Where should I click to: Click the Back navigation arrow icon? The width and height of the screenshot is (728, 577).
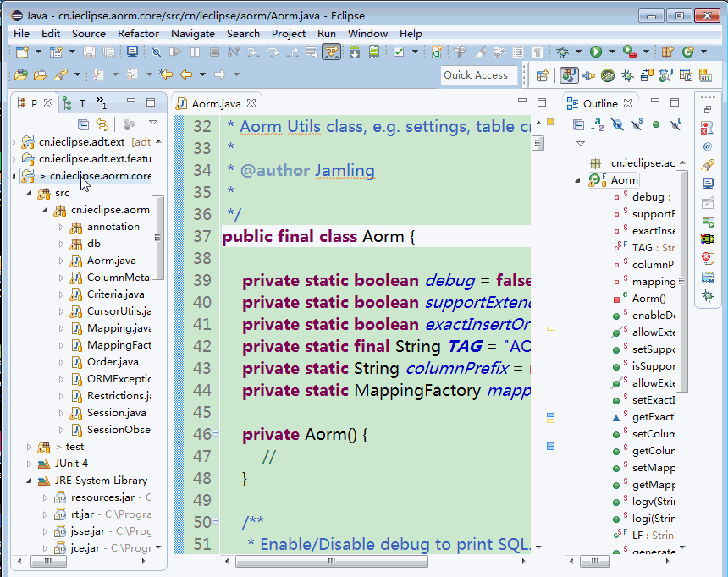186,74
